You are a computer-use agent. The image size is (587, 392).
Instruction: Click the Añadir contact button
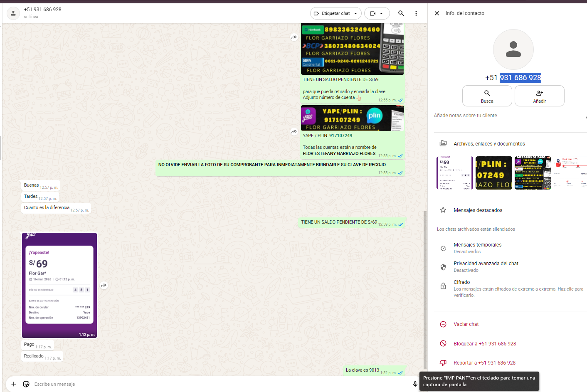pyautogui.click(x=539, y=96)
